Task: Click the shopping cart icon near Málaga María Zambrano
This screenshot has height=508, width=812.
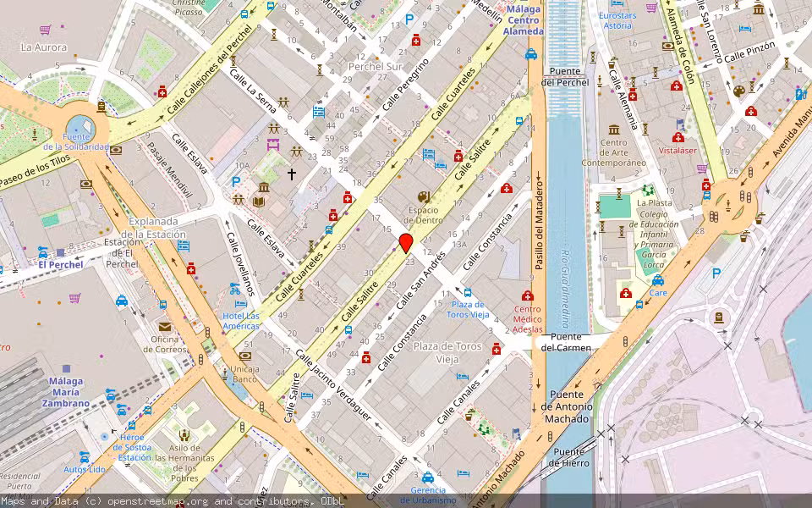Action: (74, 298)
